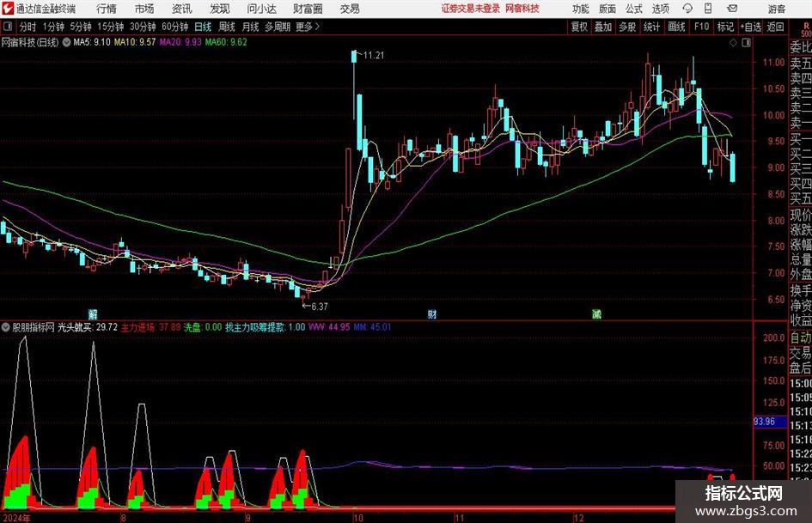Toggle the right info panel icon
Viewport: 812px width, 523px height.
[746, 42]
